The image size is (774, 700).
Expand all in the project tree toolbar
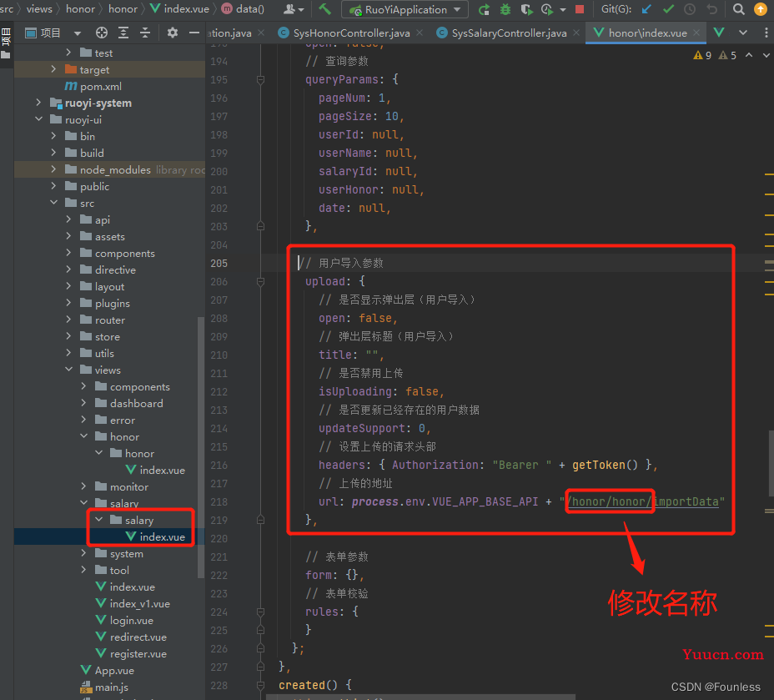pos(123,33)
